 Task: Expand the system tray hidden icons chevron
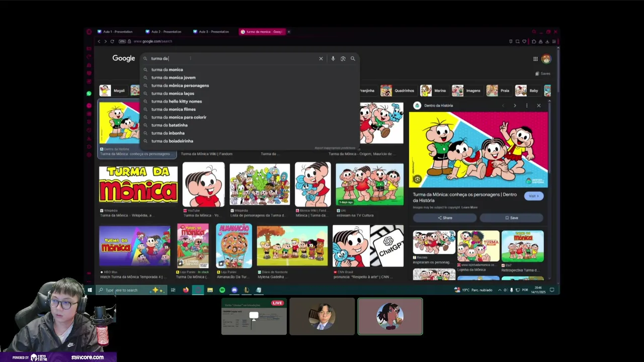(x=500, y=290)
